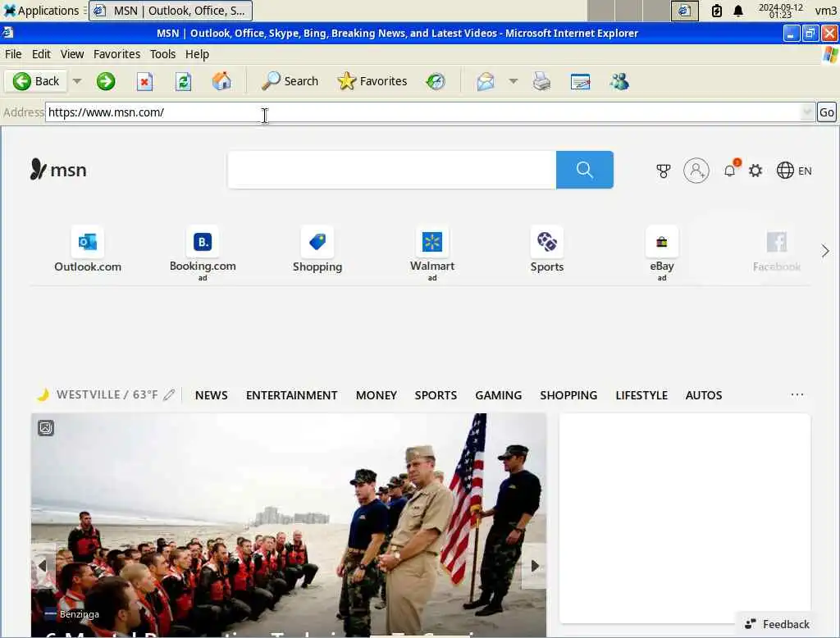840x638 pixels.
Task: Click the address bar URL field
Action: [x=422, y=112]
